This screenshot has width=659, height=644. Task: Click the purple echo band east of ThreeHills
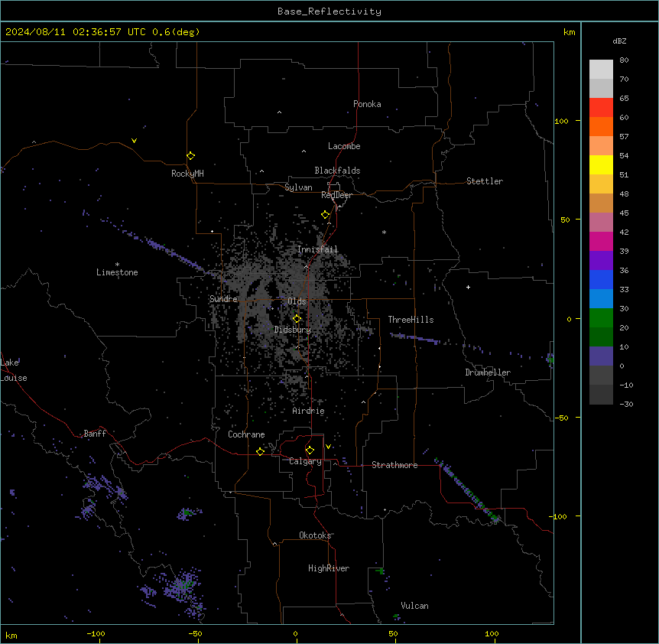coord(415,338)
